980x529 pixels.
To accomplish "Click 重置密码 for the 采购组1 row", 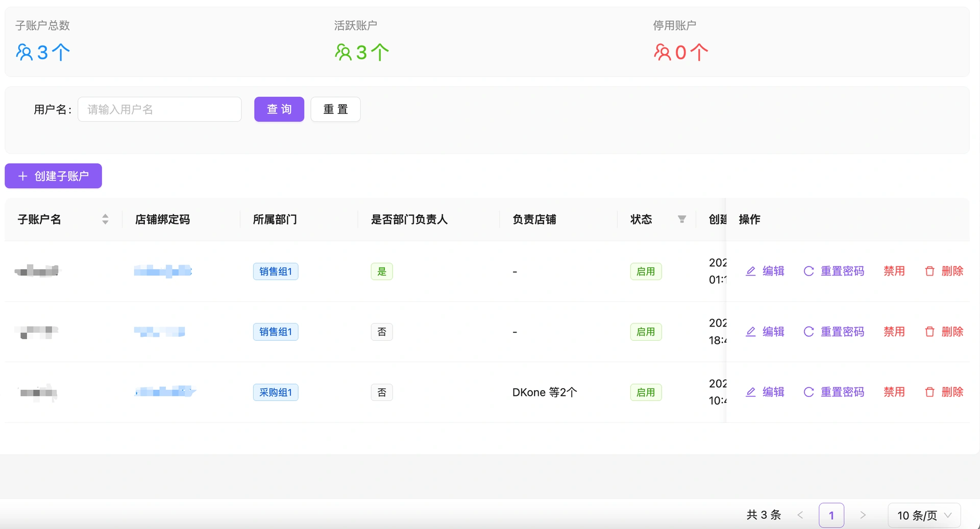I will point(834,392).
